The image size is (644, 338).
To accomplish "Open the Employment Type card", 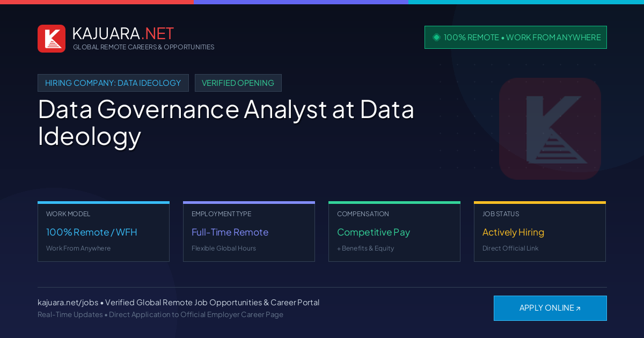I will pos(249,232).
